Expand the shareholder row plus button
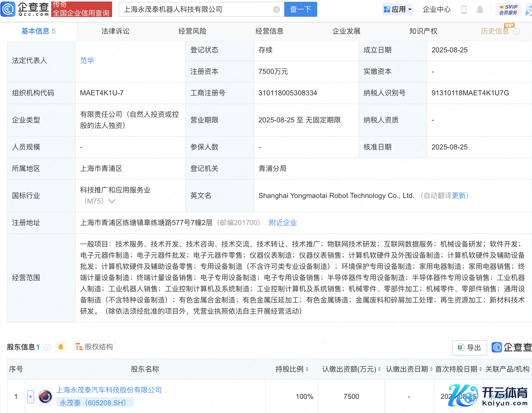This screenshot has width=532, height=413. click(31, 397)
